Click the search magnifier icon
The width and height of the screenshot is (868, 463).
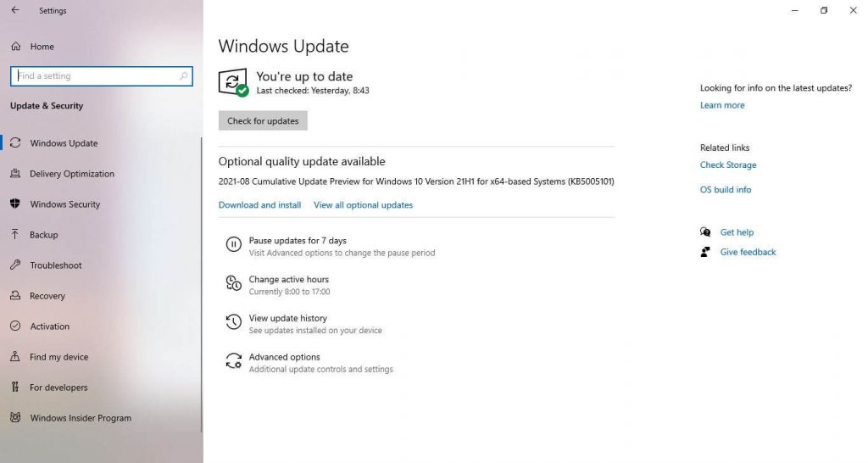(x=183, y=75)
